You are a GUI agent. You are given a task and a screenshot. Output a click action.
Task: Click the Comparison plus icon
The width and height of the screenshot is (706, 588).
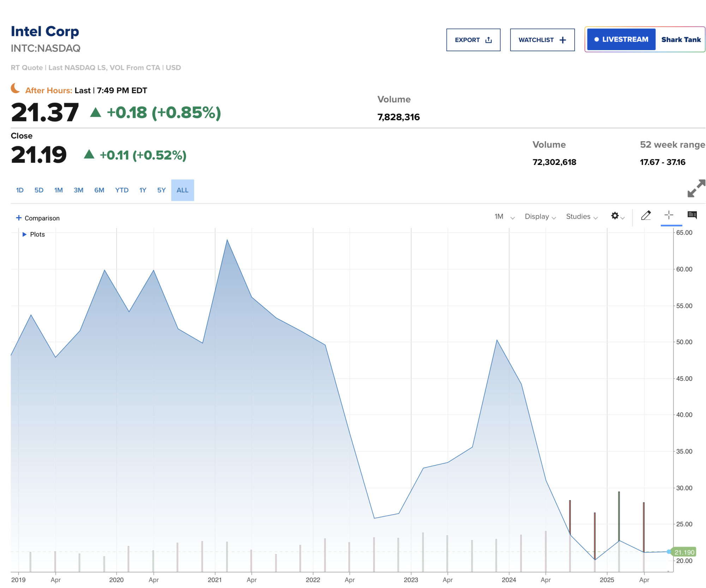(x=19, y=218)
